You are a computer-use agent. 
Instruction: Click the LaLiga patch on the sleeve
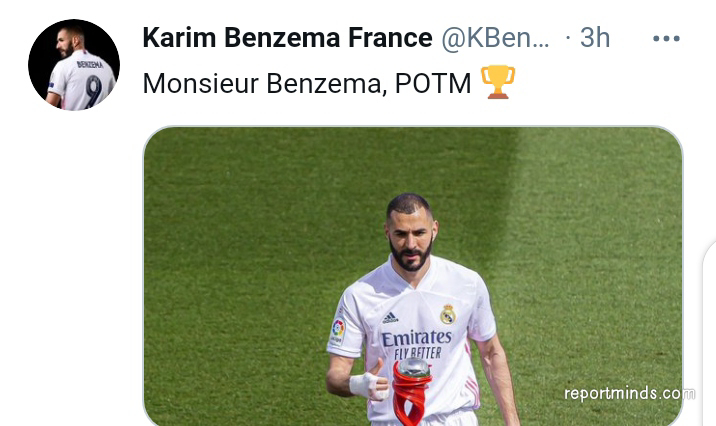click(x=338, y=331)
